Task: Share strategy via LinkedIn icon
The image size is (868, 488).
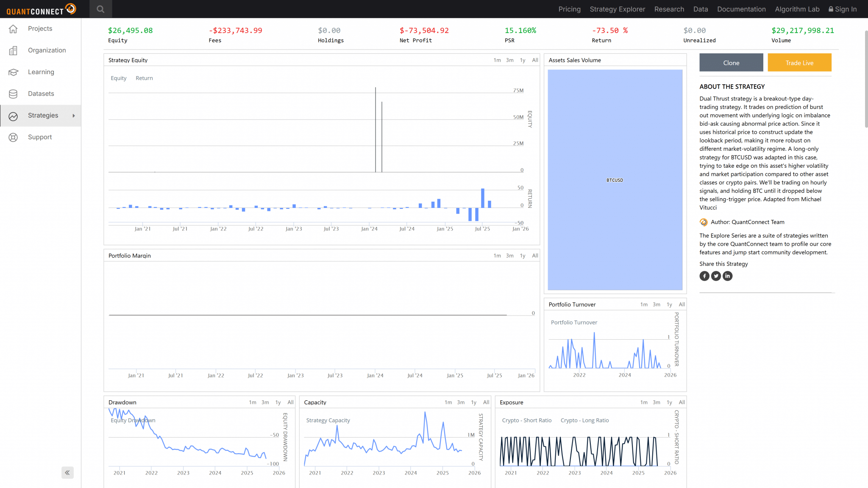Action: point(727,276)
